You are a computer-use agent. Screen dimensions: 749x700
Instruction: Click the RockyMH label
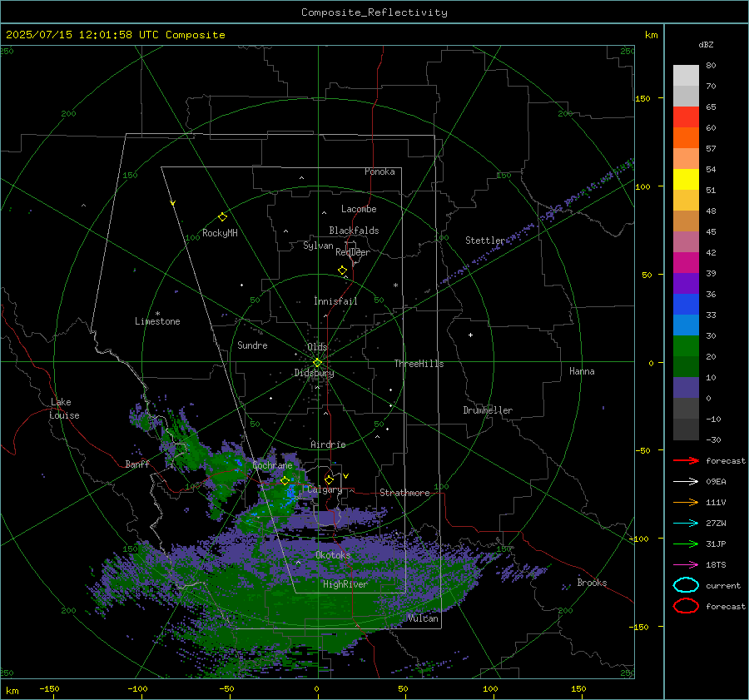(220, 233)
